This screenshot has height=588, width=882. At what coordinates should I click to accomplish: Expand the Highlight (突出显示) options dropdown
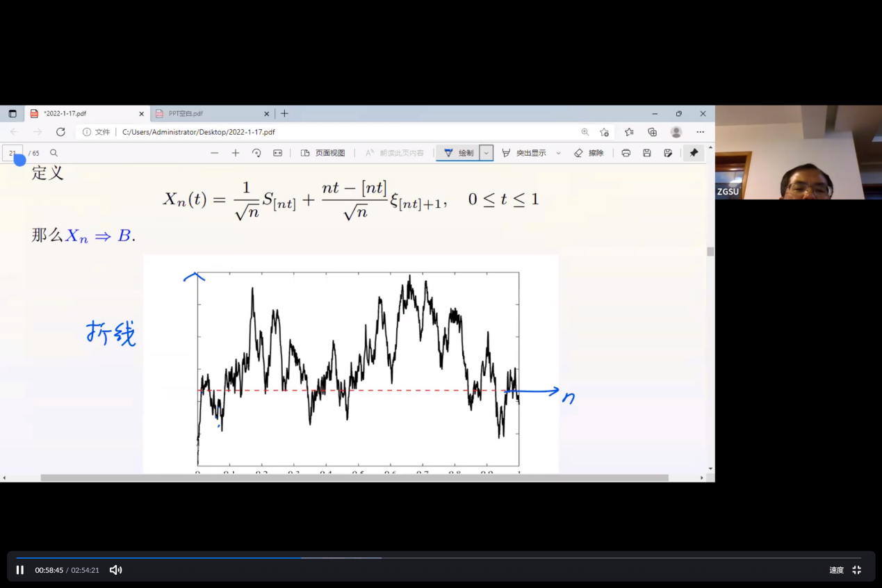558,153
